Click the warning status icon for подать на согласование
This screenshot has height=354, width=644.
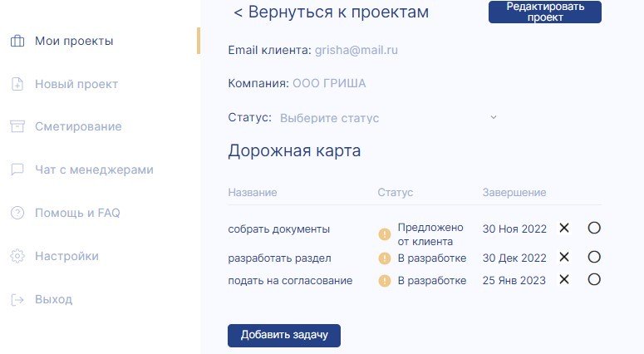pos(385,281)
